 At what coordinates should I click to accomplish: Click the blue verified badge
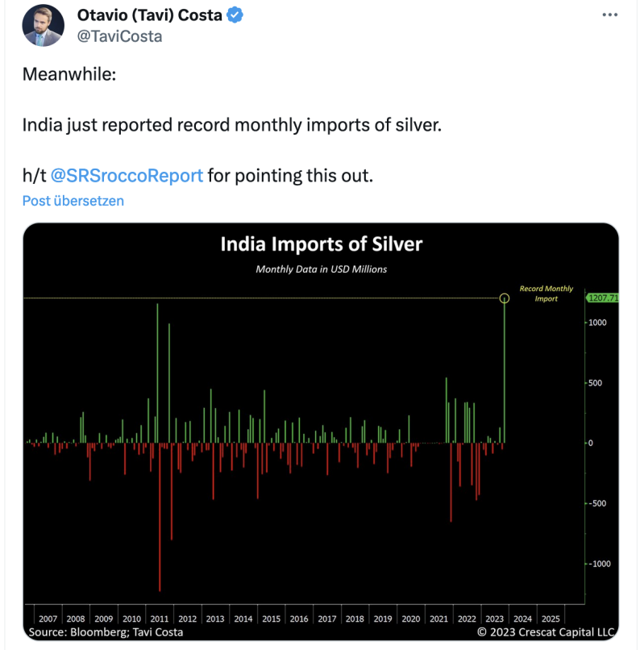pos(235,15)
